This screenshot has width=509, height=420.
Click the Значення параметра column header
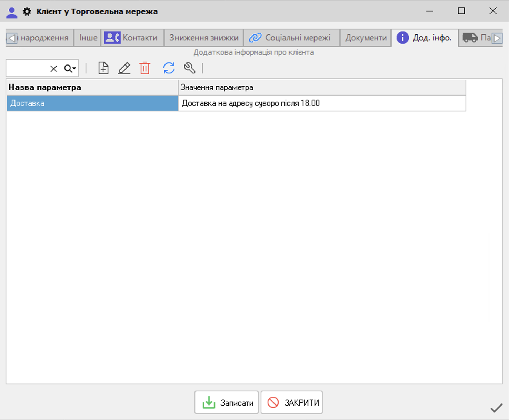pos(322,87)
